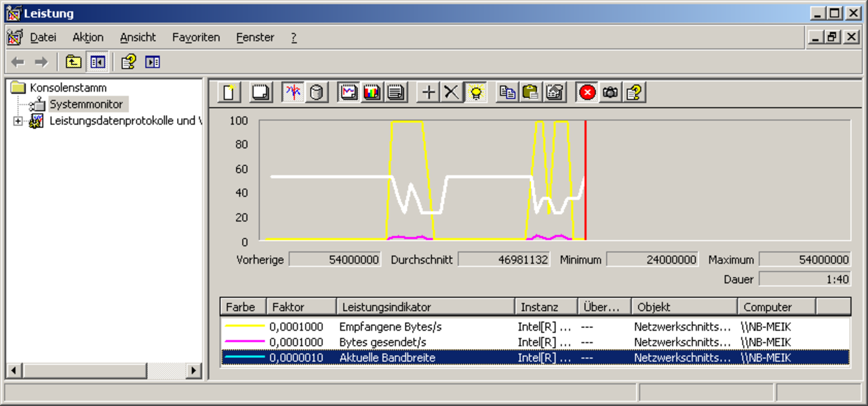This screenshot has width=868, height=406.
Task: Switch to report view icon
Action: tap(396, 92)
